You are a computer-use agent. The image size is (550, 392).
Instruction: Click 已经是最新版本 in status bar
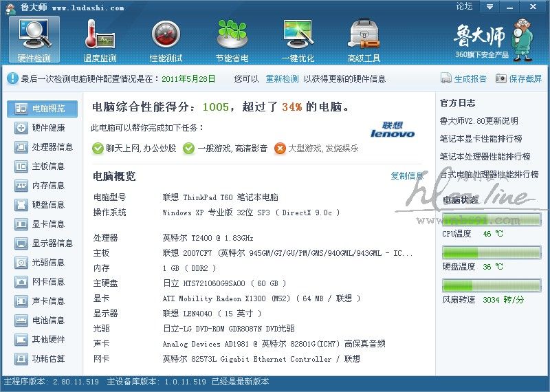coord(240,382)
